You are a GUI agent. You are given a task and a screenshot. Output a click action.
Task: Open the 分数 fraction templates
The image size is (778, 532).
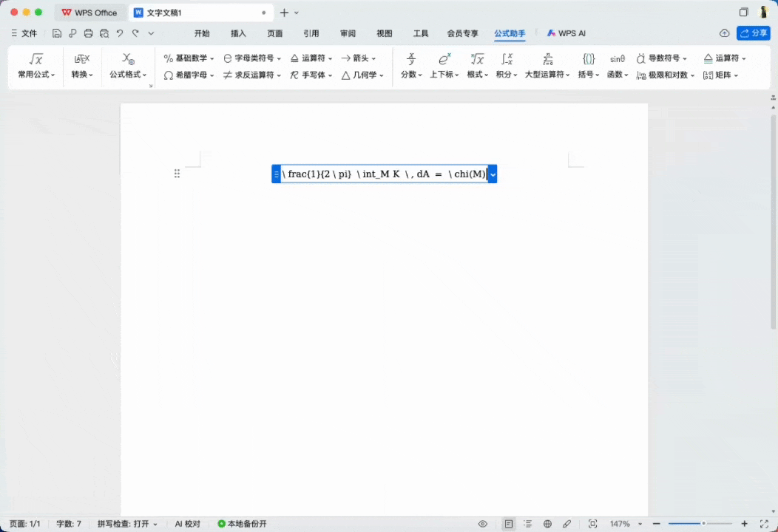click(x=411, y=66)
